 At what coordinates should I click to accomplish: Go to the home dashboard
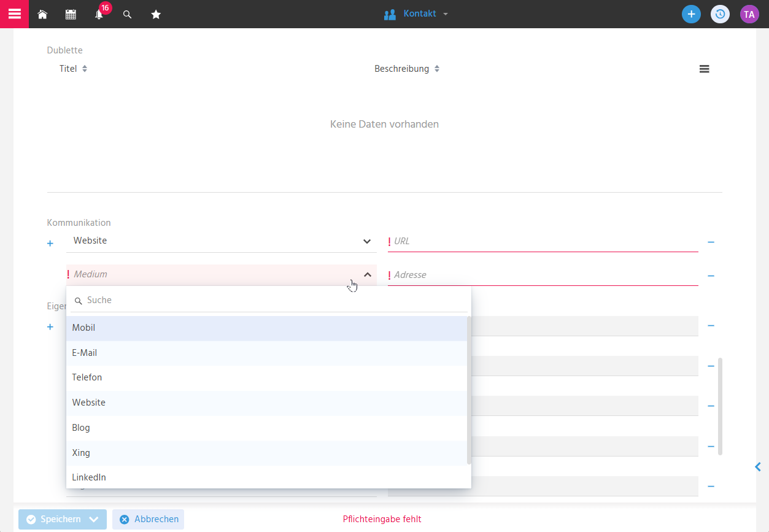tap(42, 14)
